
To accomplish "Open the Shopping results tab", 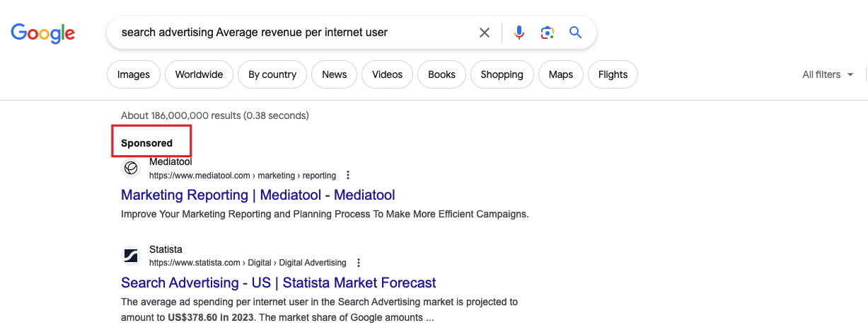I will [x=502, y=74].
